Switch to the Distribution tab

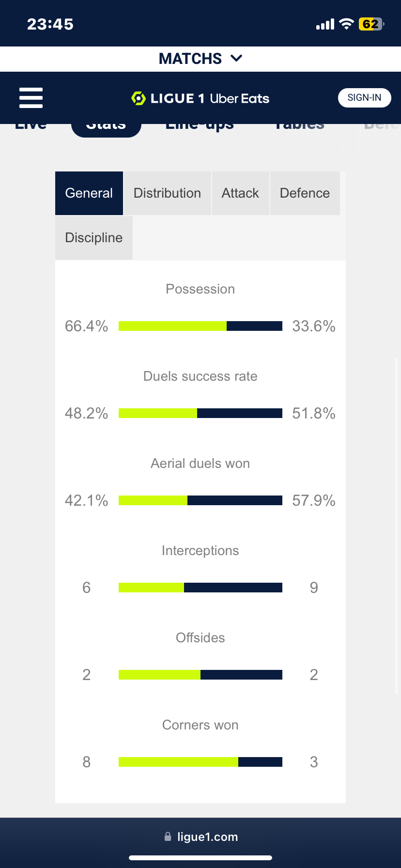pyautogui.click(x=167, y=193)
